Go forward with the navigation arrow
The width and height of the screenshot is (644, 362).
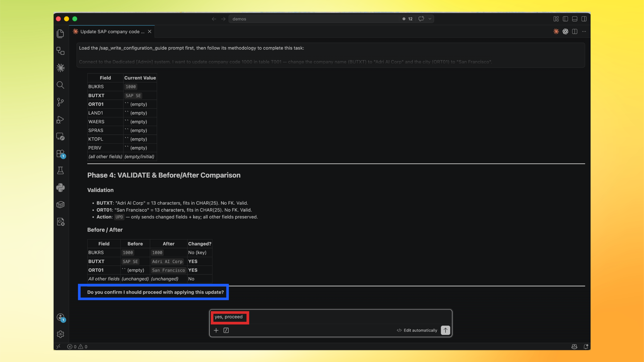[x=223, y=19]
